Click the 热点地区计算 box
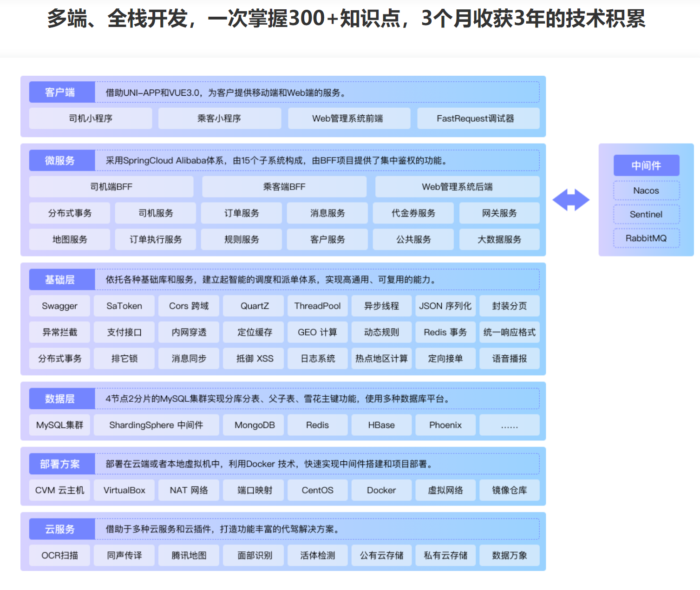Screen dimensions: 700x590 pyautogui.click(x=382, y=358)
